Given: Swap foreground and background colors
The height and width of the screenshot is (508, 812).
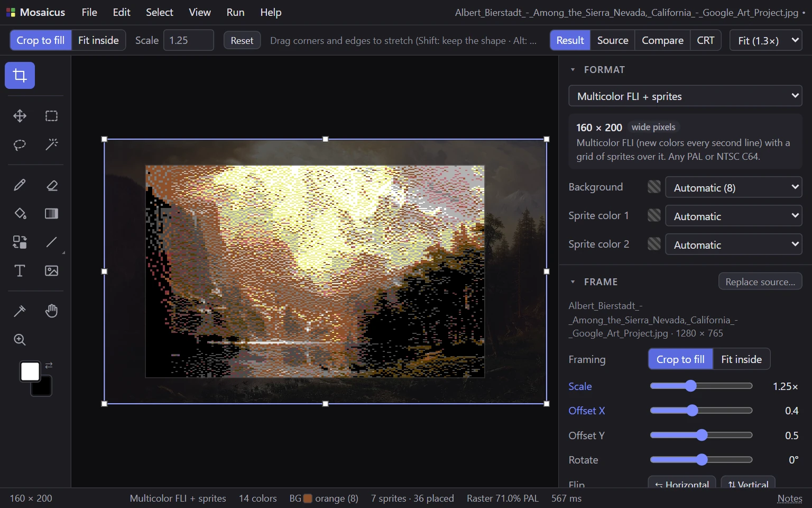Looking at the screenshot, I should [x=49, y=365].
